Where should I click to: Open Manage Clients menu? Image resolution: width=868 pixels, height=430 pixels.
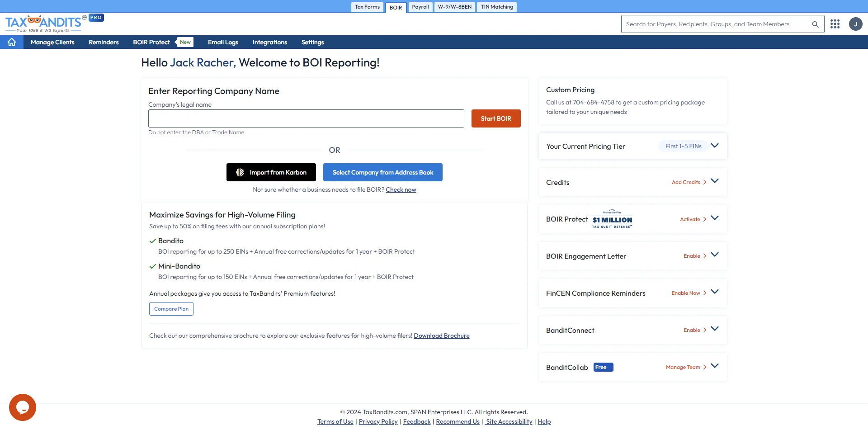[x=52, y=42]
